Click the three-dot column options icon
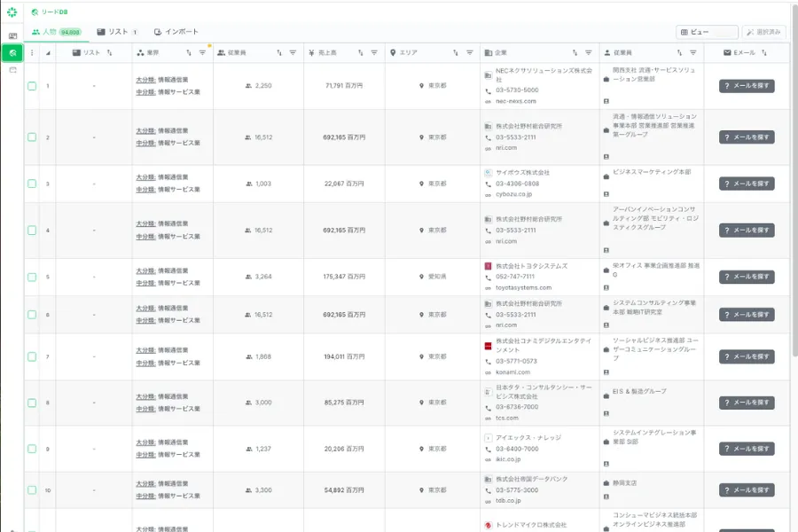Screen dimensions: 798x532 pyautogui.click(x=32, y=53)
